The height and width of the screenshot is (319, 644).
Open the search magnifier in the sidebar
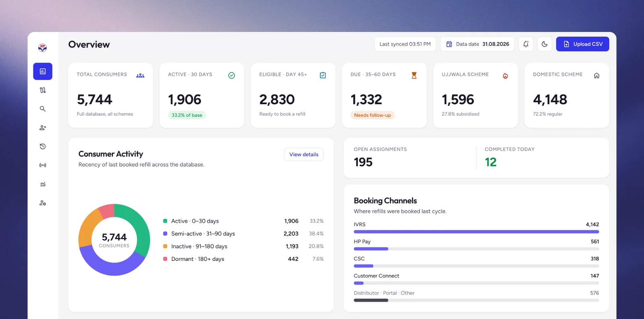[43, 109]
